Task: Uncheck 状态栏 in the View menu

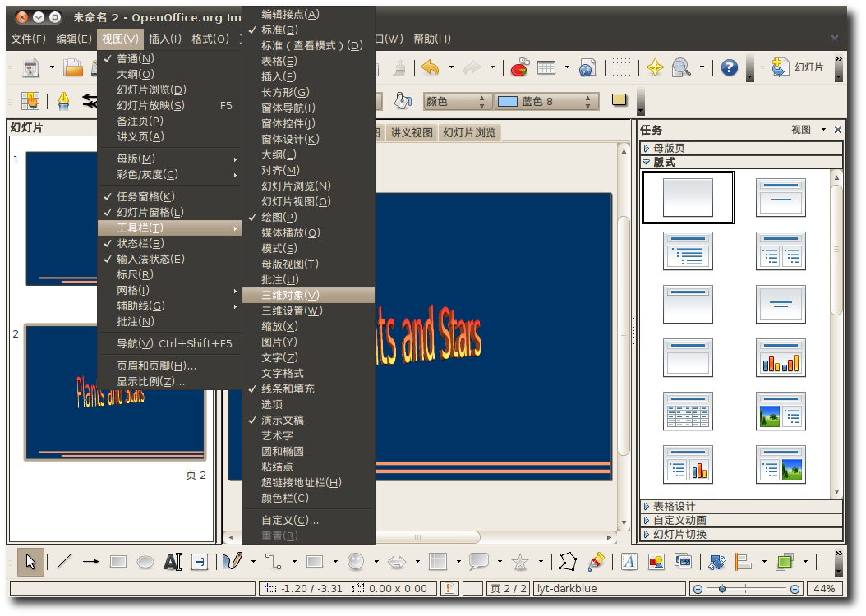Action: [x=140, y=243]
